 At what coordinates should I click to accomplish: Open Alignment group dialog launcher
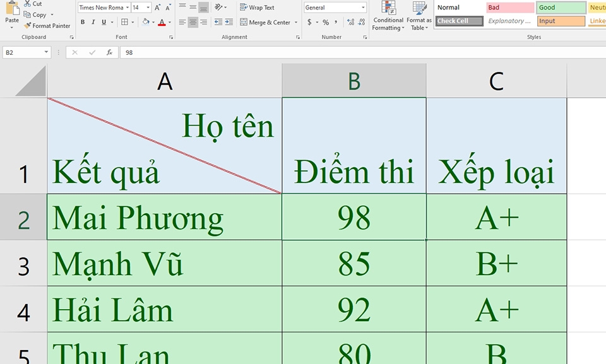297,37
